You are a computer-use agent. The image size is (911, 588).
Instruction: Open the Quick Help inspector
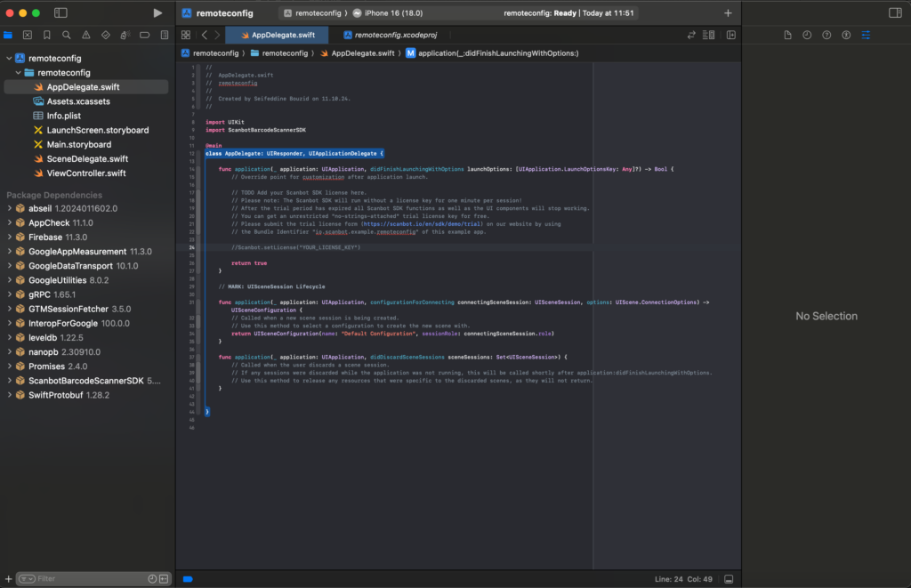point(826,35)
